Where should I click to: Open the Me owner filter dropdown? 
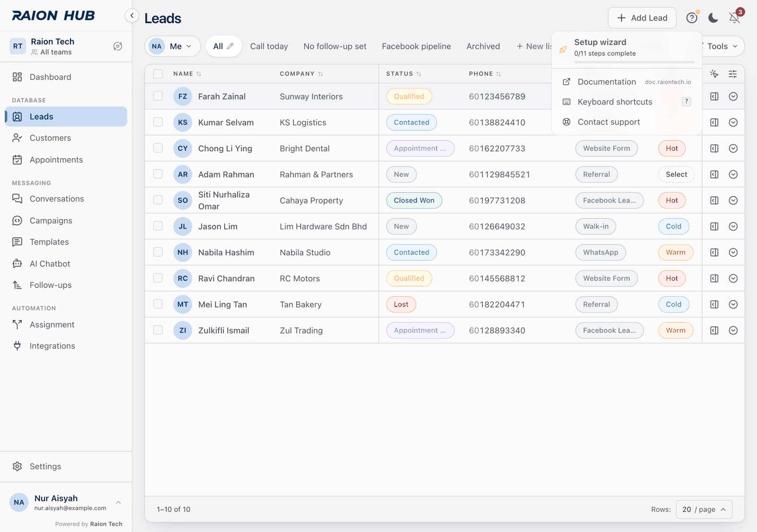coord(173,46)
